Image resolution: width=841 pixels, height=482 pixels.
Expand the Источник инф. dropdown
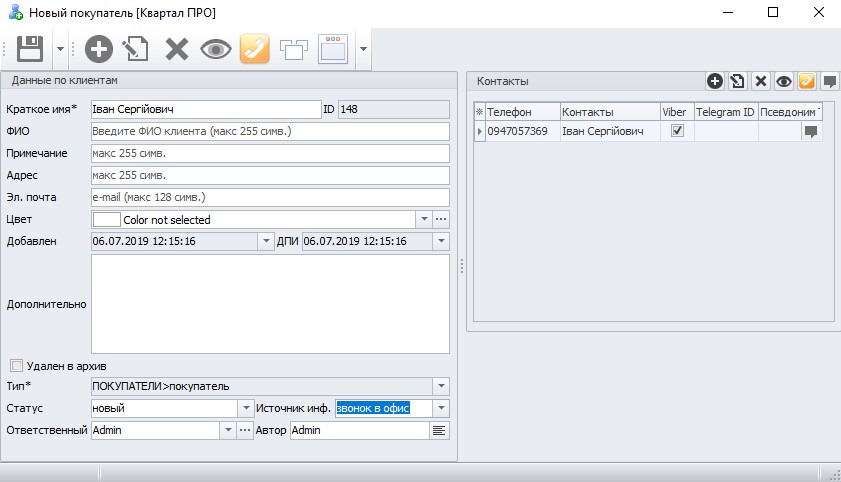[x=441, y=408]
